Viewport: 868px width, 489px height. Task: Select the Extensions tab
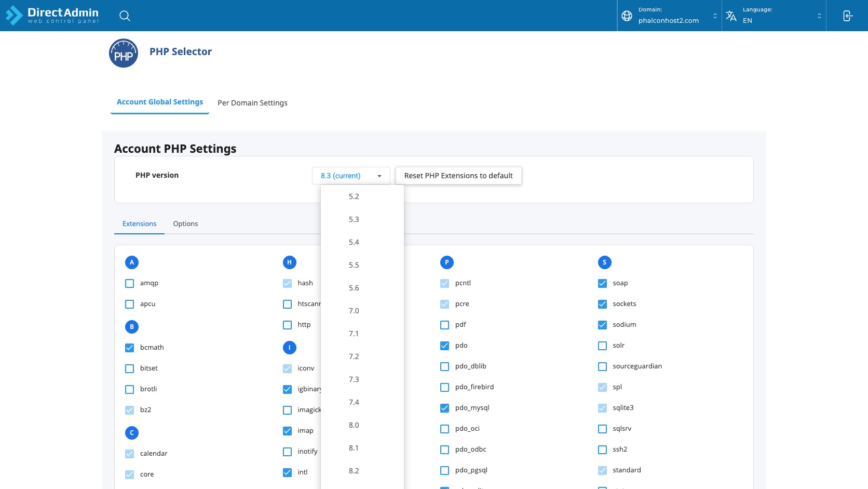[139, 224]
